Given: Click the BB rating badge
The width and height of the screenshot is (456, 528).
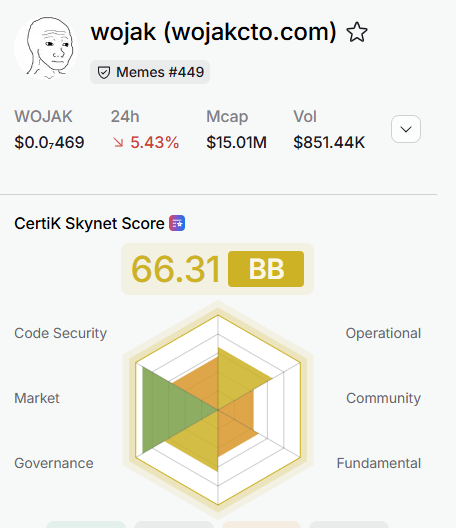Looking at the screenshot, I should coord(266,269).
